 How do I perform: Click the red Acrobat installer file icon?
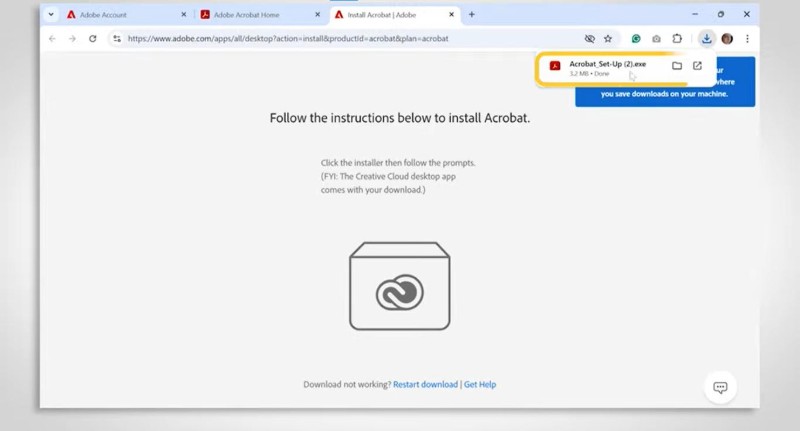click(x=555, y=65)
